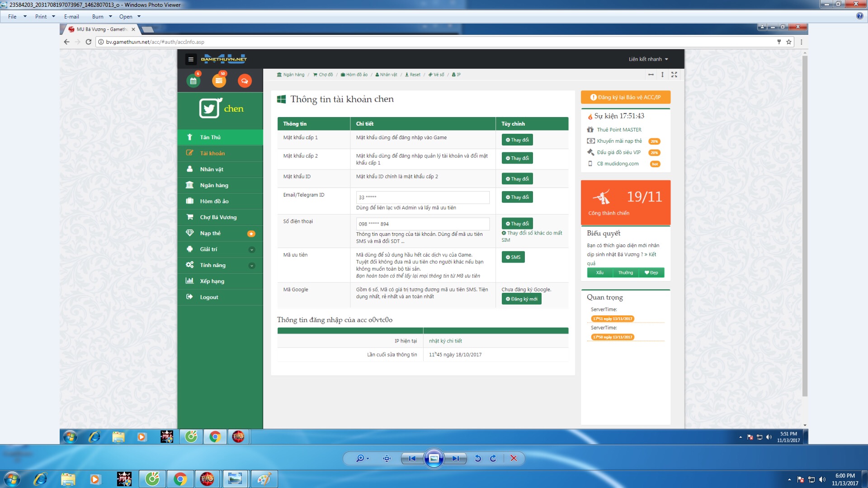Screen dimensions: 868x488
Task: Select the Xấu vote option
Action: [x=600, y=272]
